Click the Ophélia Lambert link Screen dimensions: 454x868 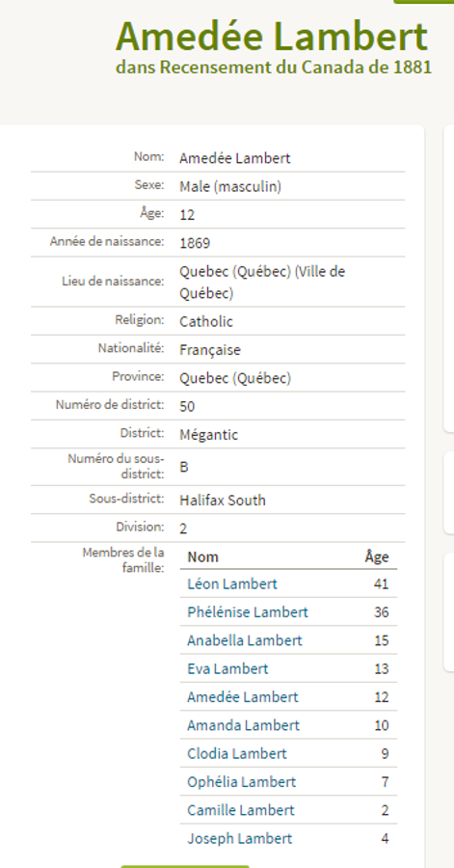242,781
